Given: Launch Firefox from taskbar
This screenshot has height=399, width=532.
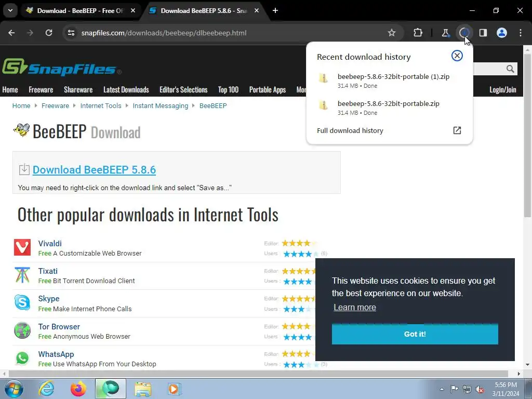Looking at the screenshot, I should point(78,389).
